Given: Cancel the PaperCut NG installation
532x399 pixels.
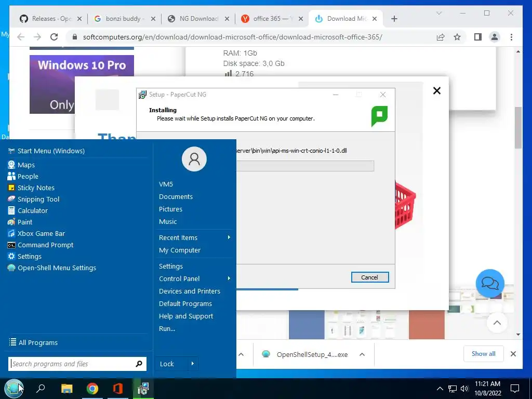Looking at the screenshot, I should [x=370, y=277].
